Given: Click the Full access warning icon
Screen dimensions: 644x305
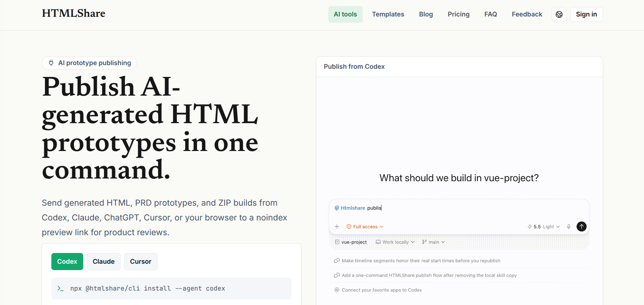Looking at the screenshot, I should 349,227.
